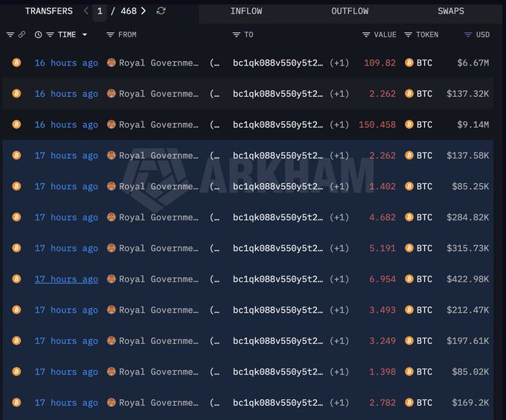Click the Bitcoin chain icon in the 150.458 row
The height and width of the screenshot is (420, 506).
pyautogui.click(x=16, y=124)
